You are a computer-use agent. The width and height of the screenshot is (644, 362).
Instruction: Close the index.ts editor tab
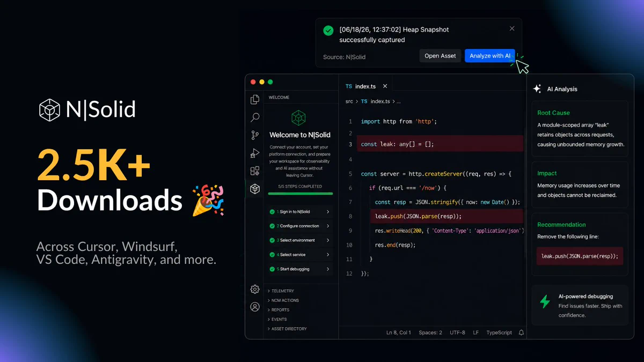click(385, 86)
